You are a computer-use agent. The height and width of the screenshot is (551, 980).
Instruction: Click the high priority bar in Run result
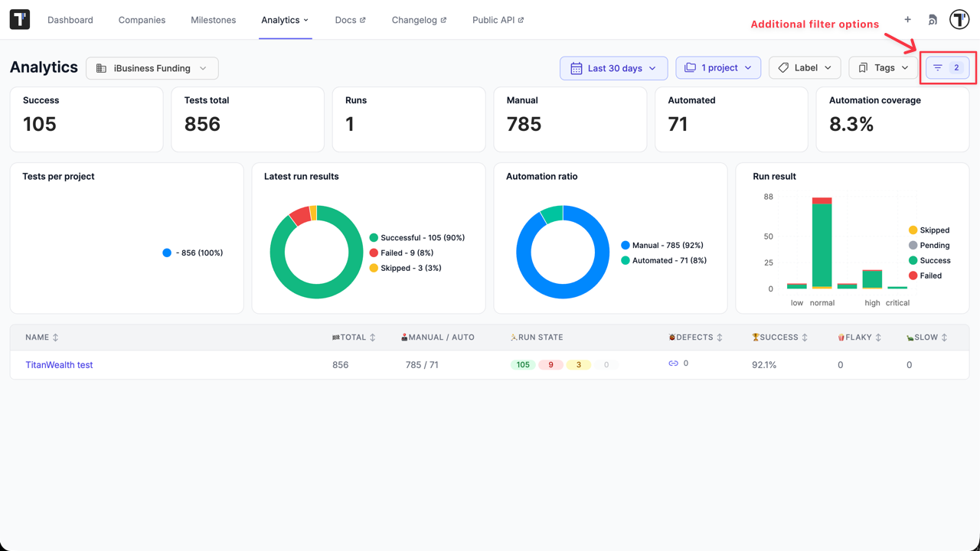(872, 279)
